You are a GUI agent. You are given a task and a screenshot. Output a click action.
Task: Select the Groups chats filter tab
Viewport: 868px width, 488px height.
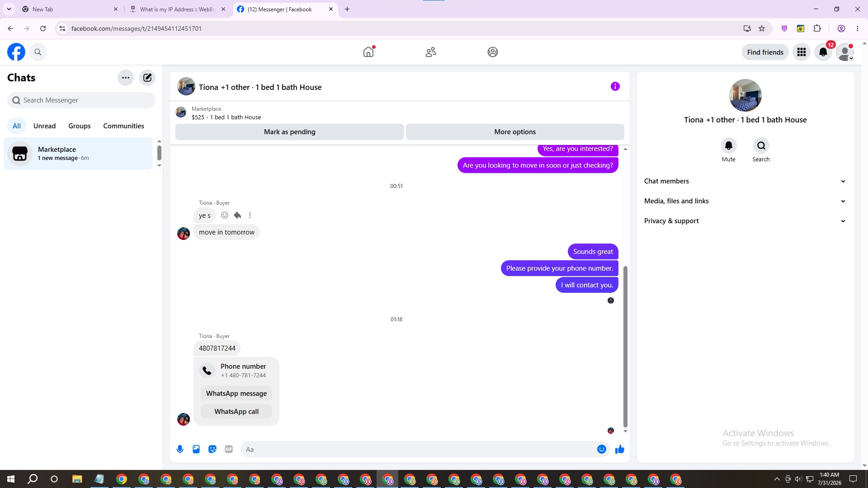tap(80, 126)
